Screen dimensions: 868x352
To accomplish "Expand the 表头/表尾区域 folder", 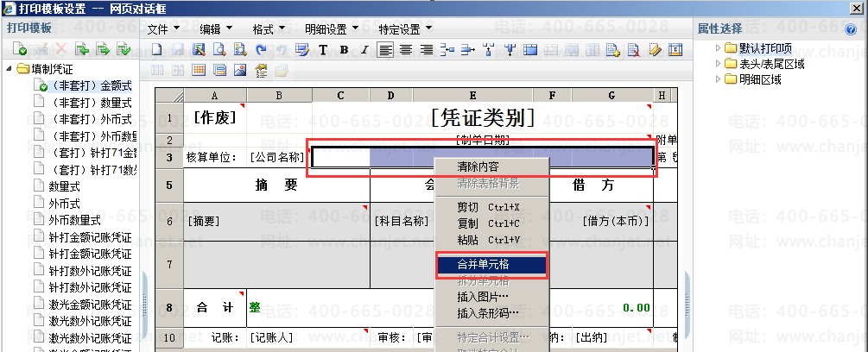I will tap(718, 64).
